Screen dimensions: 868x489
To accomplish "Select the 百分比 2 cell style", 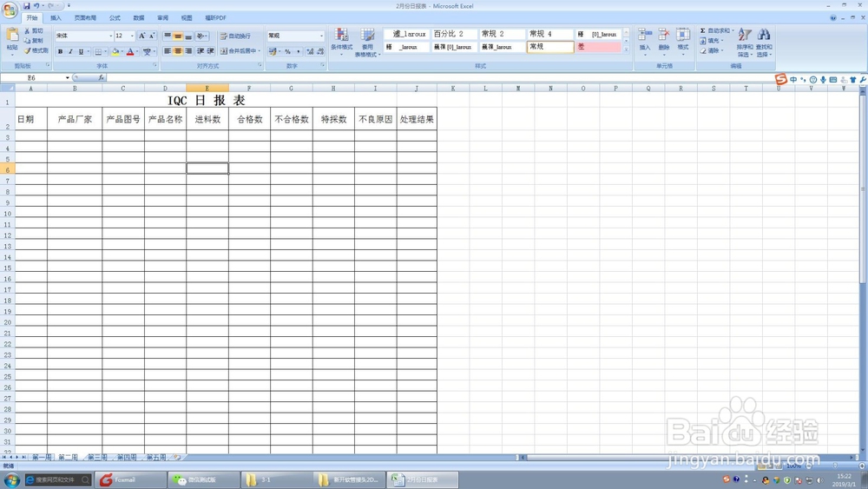I will point(454,34).
